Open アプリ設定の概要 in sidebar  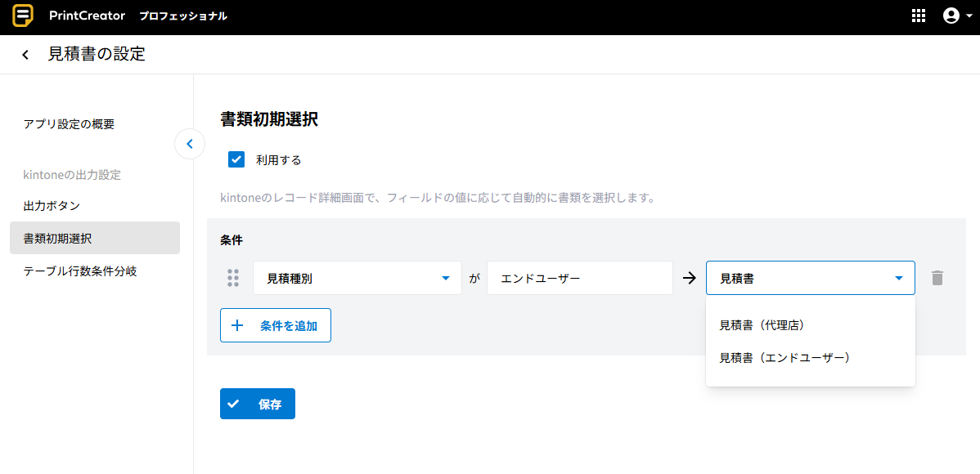click(69, 124)
